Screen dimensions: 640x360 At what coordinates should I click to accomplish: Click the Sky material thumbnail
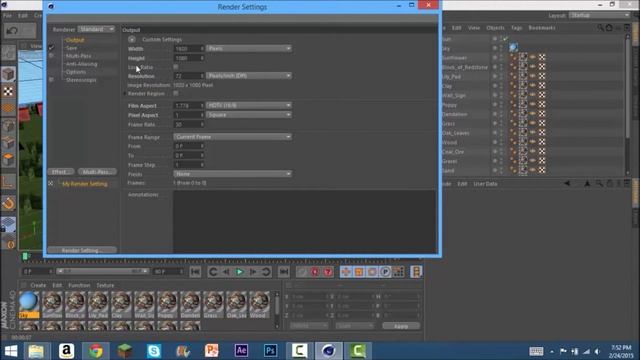(x=29, y=305)
